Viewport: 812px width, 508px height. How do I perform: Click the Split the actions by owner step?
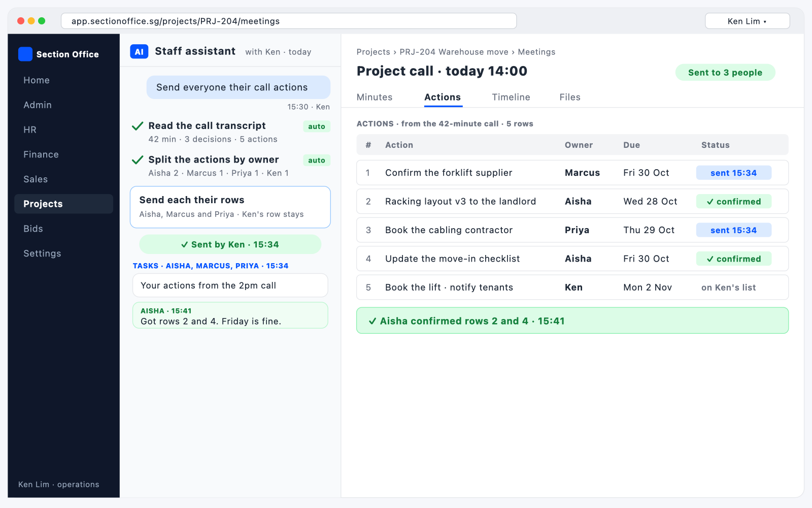[x=230, y=166]
